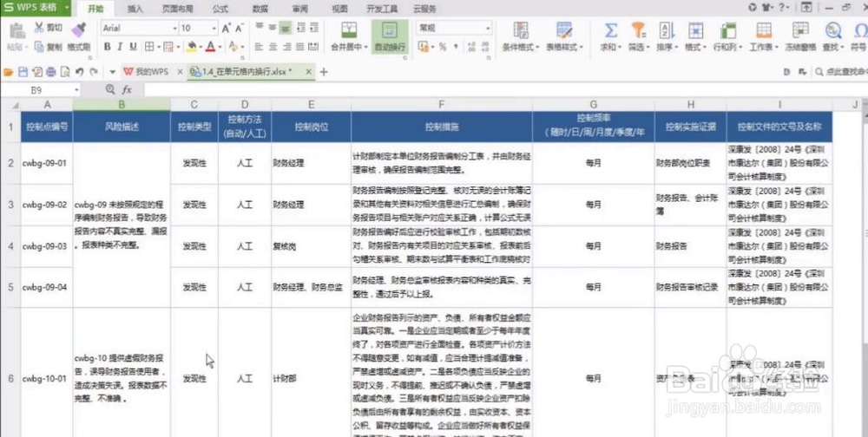Click the Format (格式) icon

pos(695,30)
